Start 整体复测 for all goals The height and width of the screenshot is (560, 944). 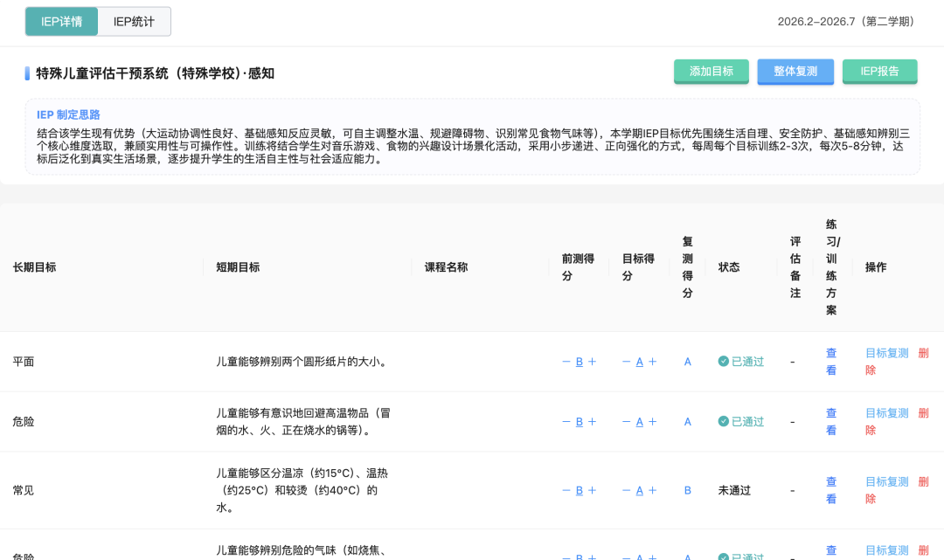pos(795,71)
